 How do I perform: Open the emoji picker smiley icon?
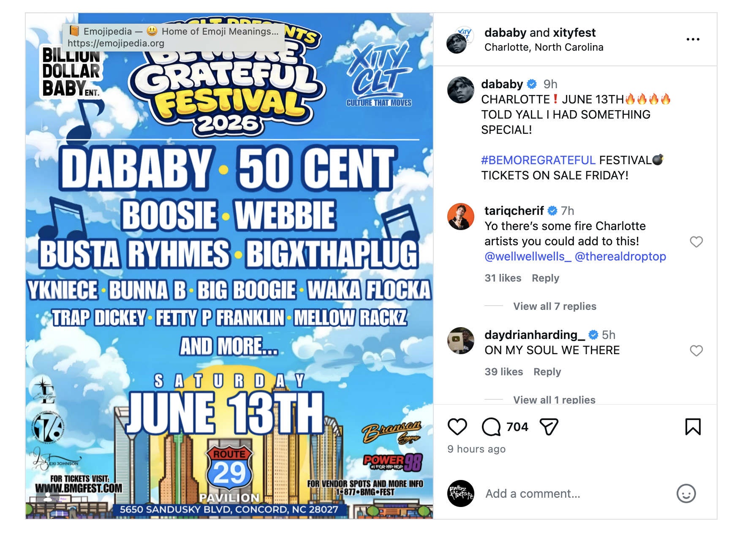tap(686, 493)
